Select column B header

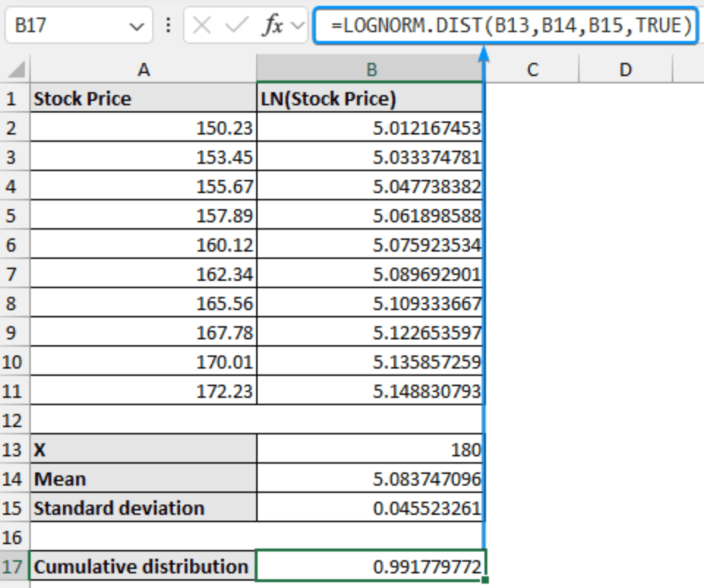pos(370,70)
